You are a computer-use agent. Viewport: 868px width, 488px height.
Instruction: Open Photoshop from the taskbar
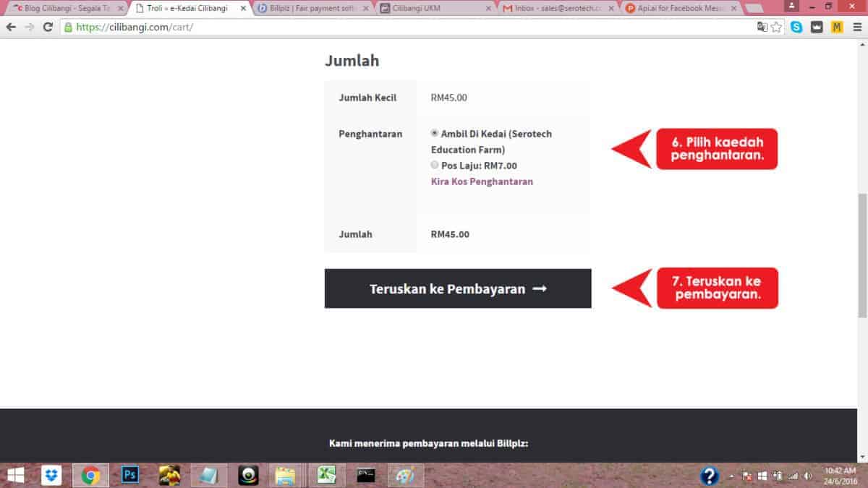pyautogui.click(x=130, y=475)
